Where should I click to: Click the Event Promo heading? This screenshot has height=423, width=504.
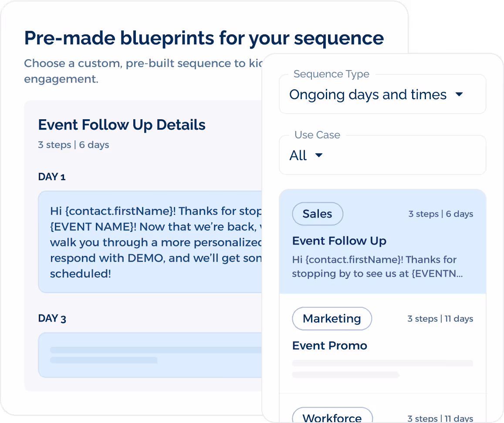click(329, 345)
